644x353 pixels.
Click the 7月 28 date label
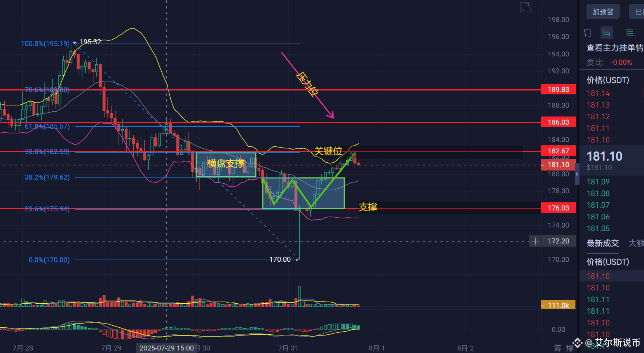23,348
